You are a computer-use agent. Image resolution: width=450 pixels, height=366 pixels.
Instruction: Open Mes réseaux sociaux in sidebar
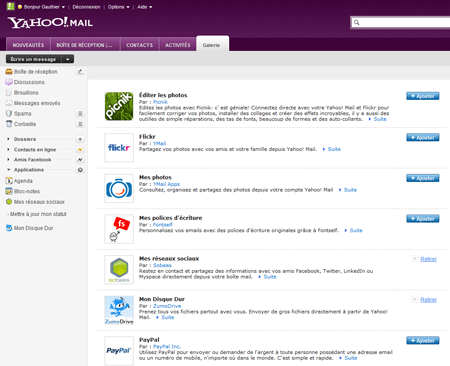point(39,202)
